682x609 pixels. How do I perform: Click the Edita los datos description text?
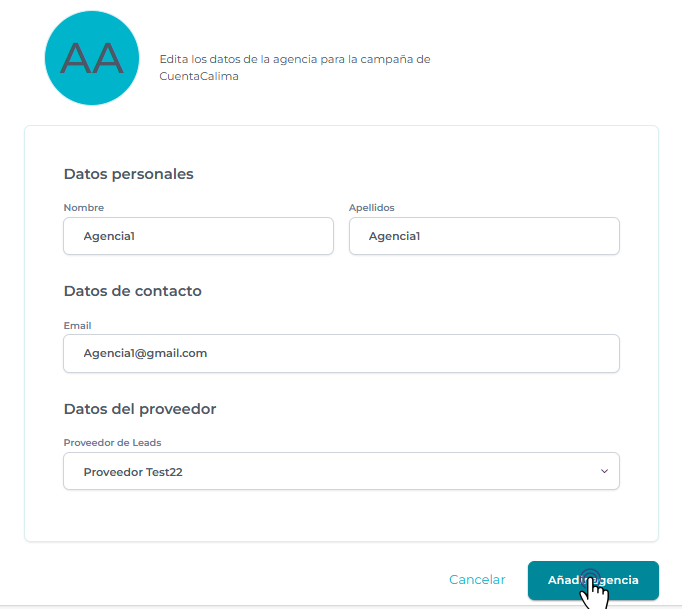click(294, 59)
